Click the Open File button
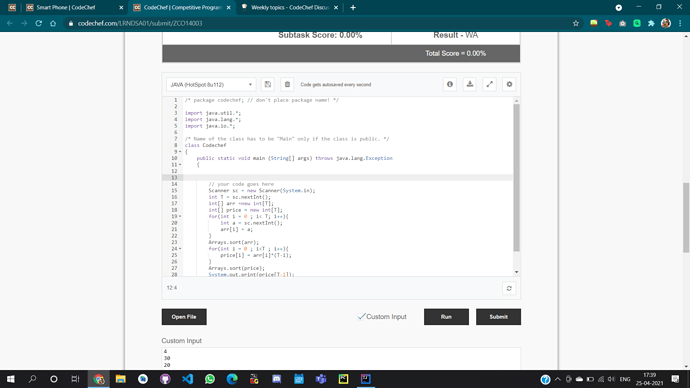This screenshot has width=690, height=388. coord(184,317)
